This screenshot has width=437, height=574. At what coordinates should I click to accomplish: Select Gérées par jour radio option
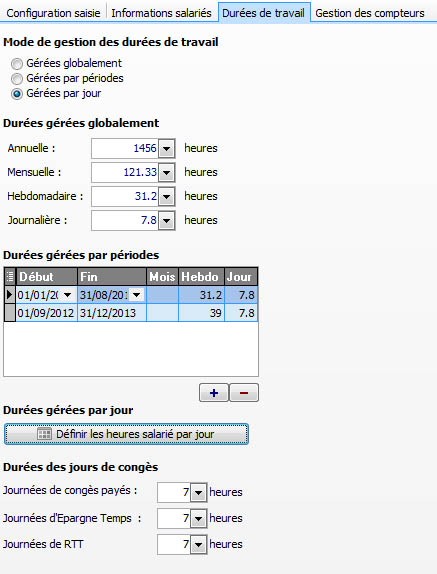(x=17, y=94)
